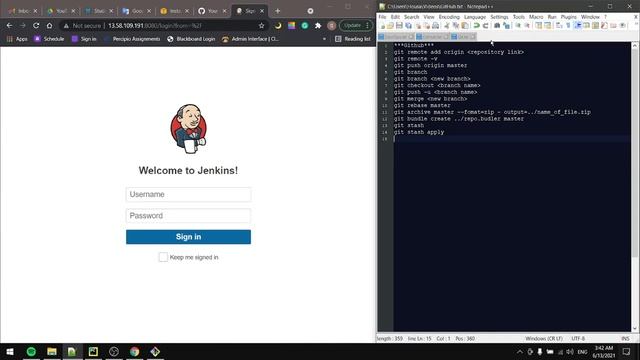The image size is (640, 360).
Task: Open the Macro menu in Notepad++
Action: (x=536, y=17)
